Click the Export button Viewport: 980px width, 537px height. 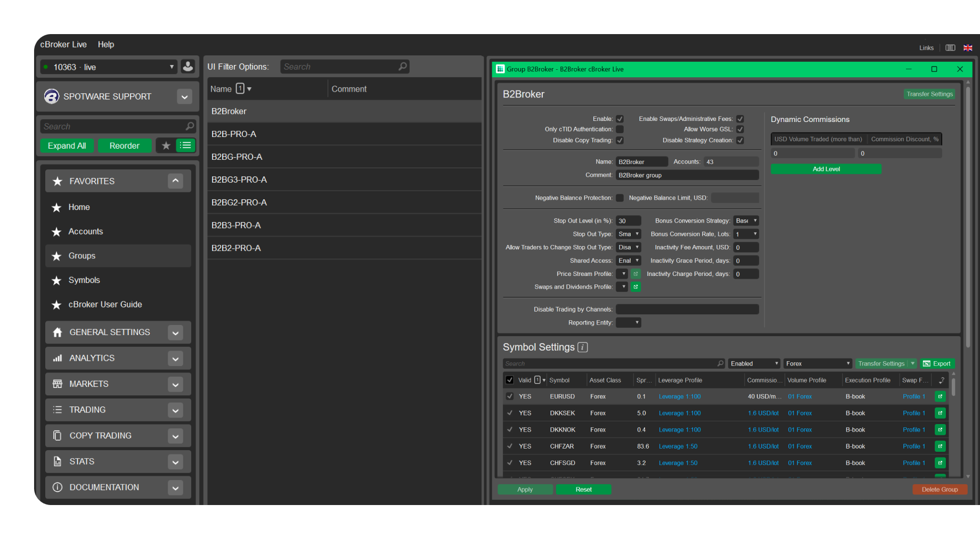click(x=937, y=363)
